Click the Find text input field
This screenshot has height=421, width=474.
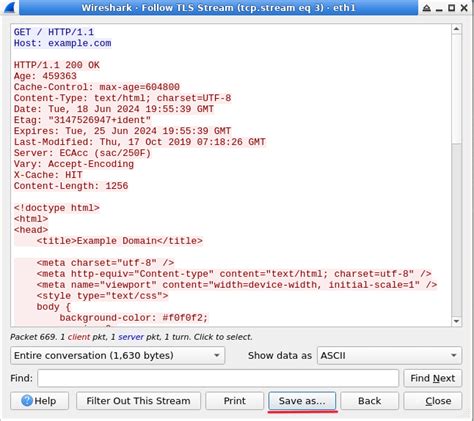click(218, 378)
